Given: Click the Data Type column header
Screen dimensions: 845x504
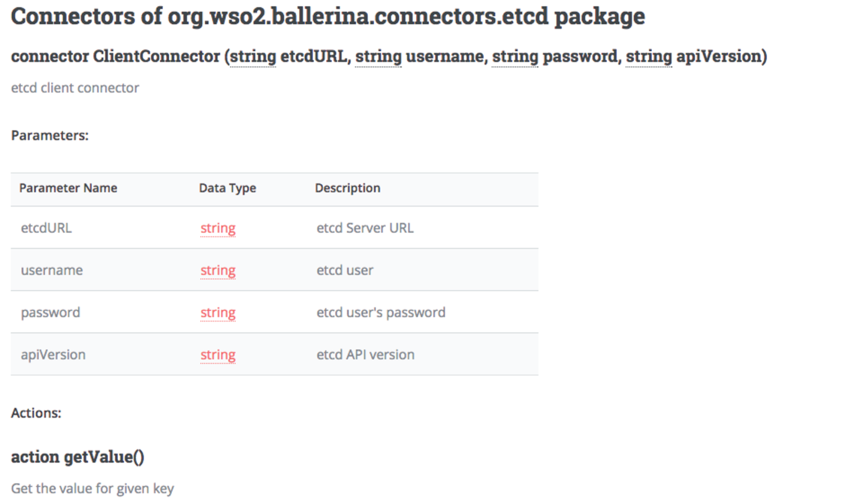Looking at the screenshot, I should tap(227, 188).
